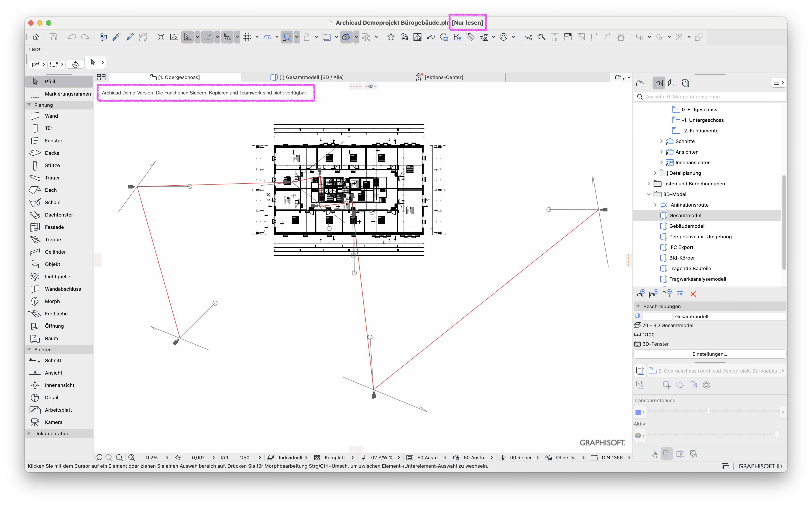The width and height of the screenshot is (812, 505).
Task: Expand the Dokumentation toolbox section
Action: coord(29,433)
